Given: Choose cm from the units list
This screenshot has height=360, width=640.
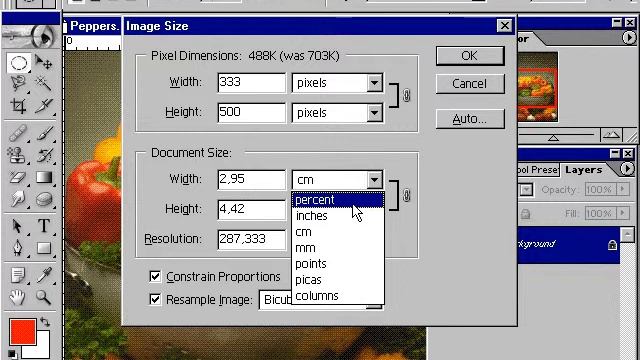Looking at the screenshot, I should pos(338,232).
